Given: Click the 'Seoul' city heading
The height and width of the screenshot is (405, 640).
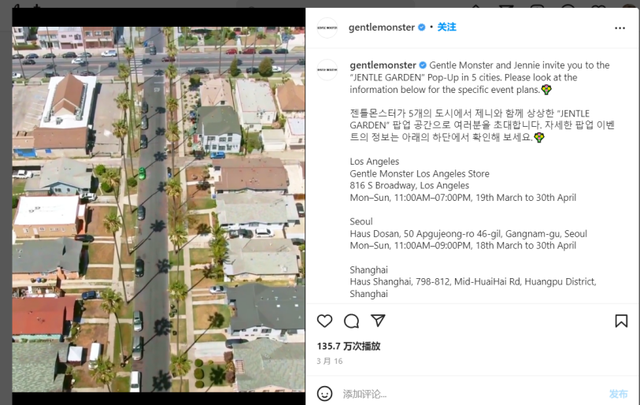Looking at the screenshot, I should click(x=361, y=222).
